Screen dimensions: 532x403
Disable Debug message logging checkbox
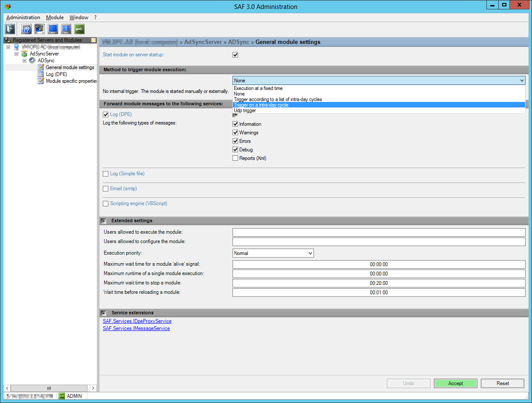click(235, 150)
